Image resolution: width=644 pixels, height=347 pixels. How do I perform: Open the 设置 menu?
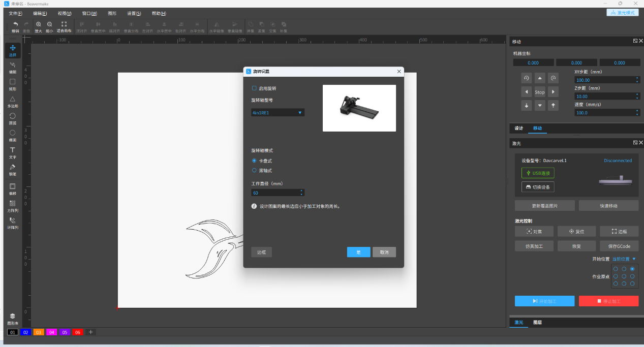pos(134,13)
